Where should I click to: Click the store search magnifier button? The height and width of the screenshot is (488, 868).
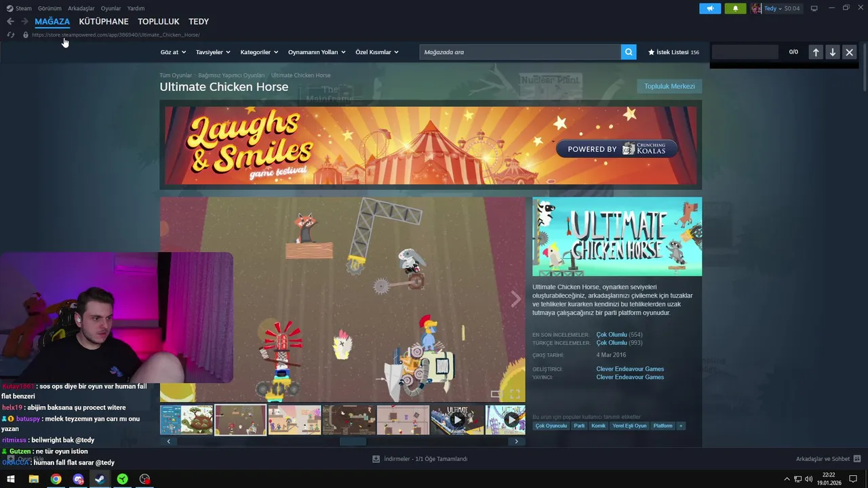coord(629,52)
